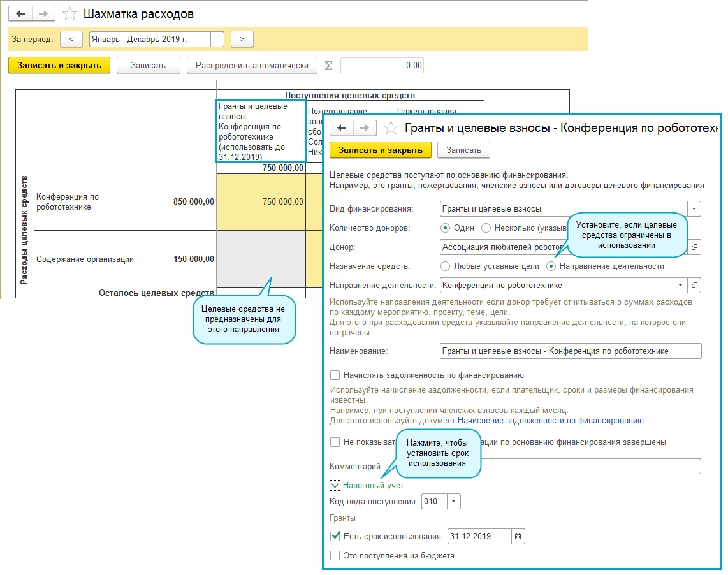The height and width of the screenshot is (575, 728).
Task: Select gray cell in Содержание организации row
Action: point(261,259)
